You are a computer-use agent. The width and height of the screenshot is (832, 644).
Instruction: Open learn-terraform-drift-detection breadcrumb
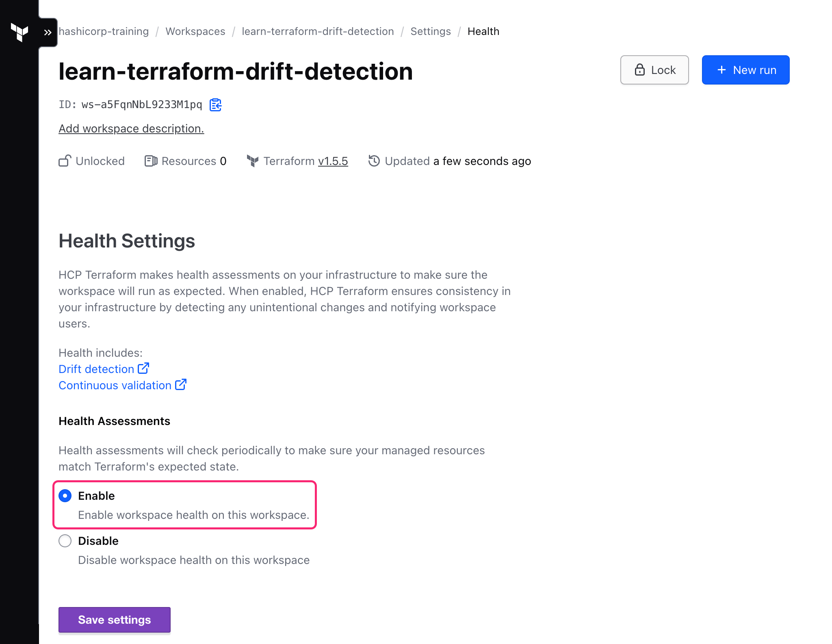click(x=318, y=31)
